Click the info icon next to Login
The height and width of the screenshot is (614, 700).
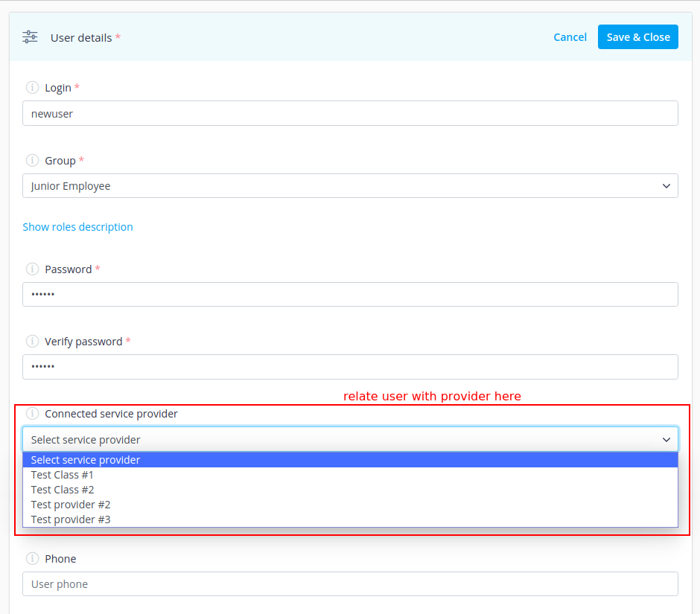pyautogui.click(x=32, y=88)
